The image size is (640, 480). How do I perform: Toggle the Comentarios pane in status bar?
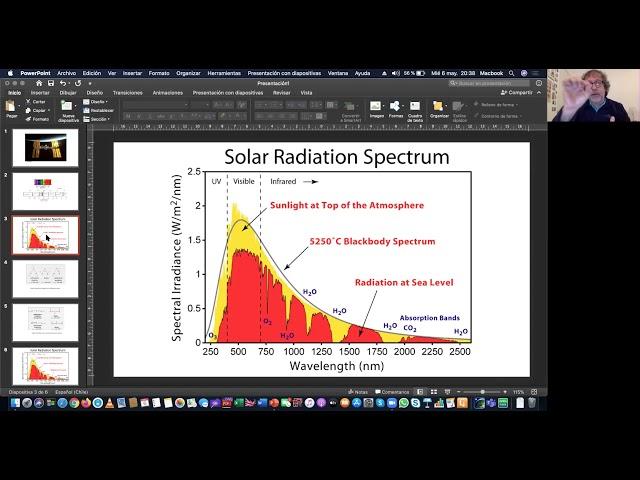tap(392, 392)
